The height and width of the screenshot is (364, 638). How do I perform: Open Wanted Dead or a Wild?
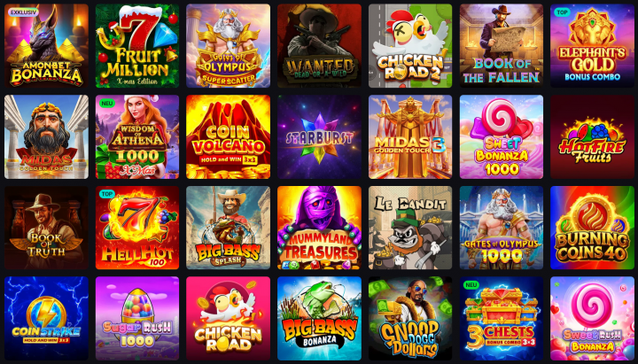[x=319, y=45]
